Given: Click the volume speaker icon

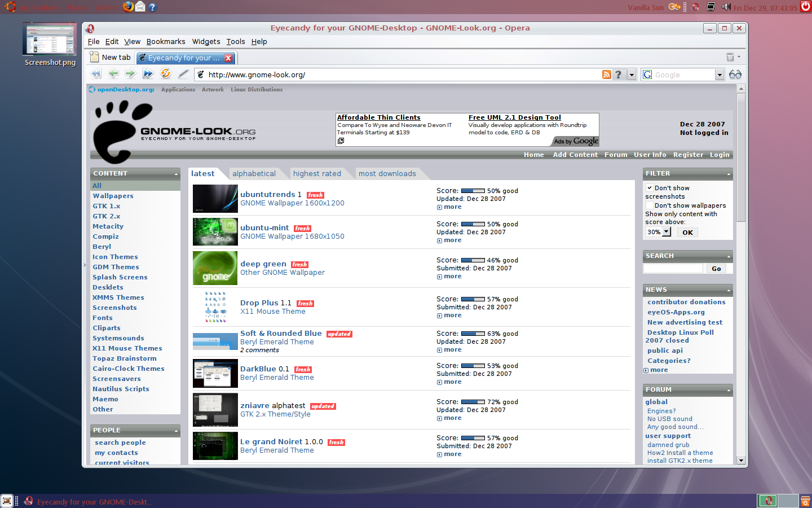Looking at the screenshot, I should click(x=726, y=7).
